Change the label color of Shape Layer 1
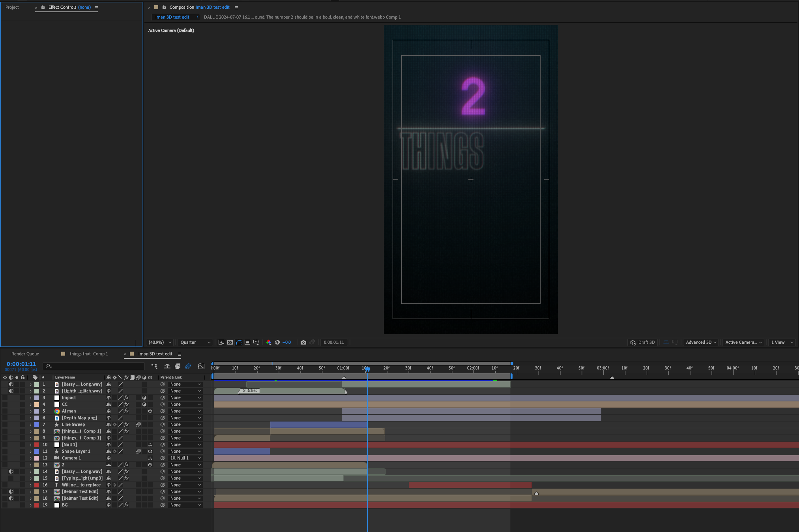 pyautogui.click(x=36, y=451)
